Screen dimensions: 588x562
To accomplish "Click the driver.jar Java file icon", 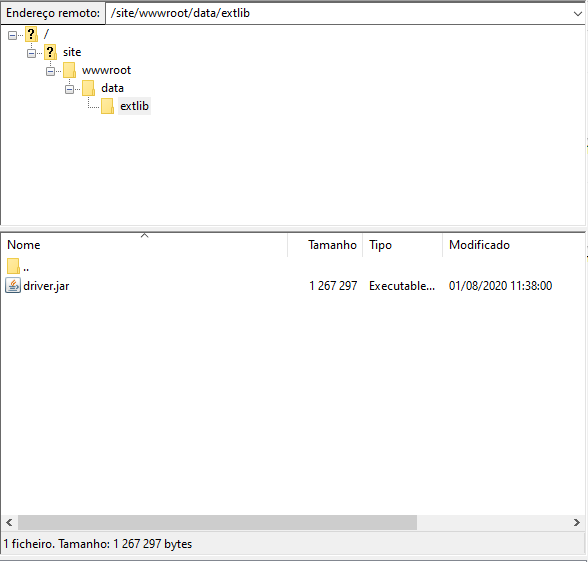I will click(13, 286).
